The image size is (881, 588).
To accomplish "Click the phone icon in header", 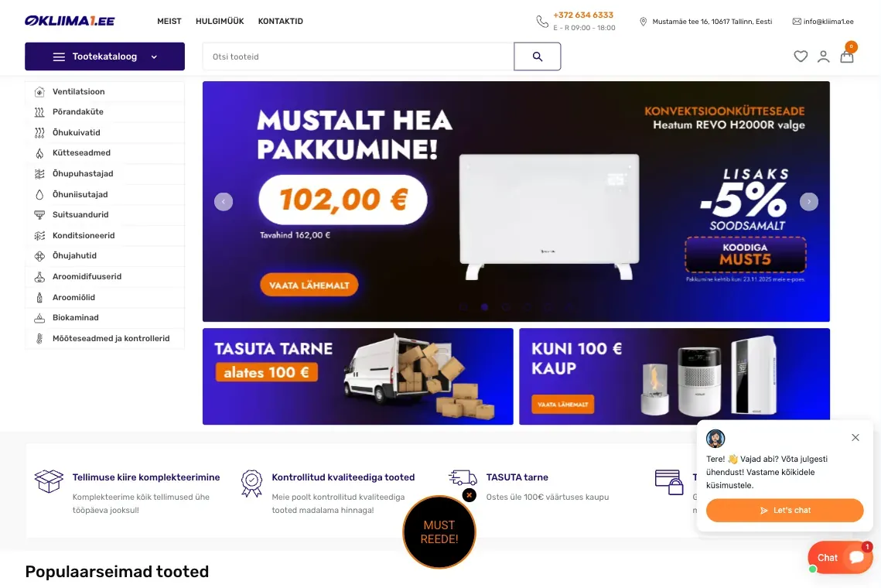I will [x=541, y=22].
